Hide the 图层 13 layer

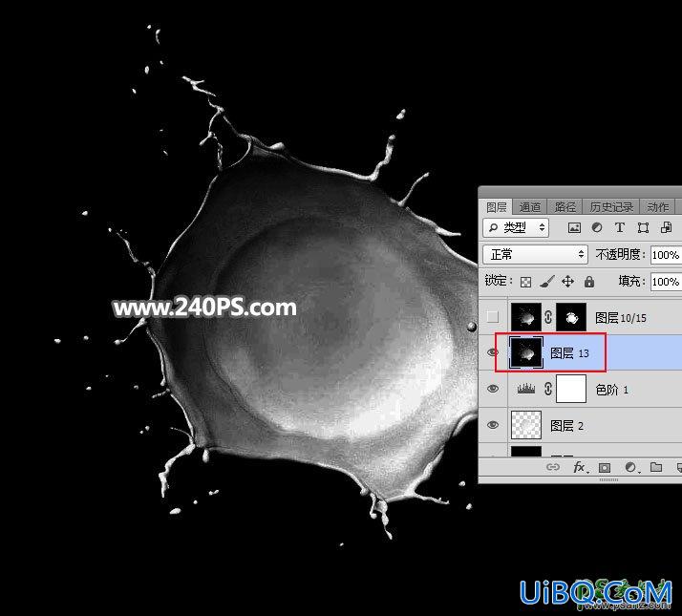pos(492,352)
